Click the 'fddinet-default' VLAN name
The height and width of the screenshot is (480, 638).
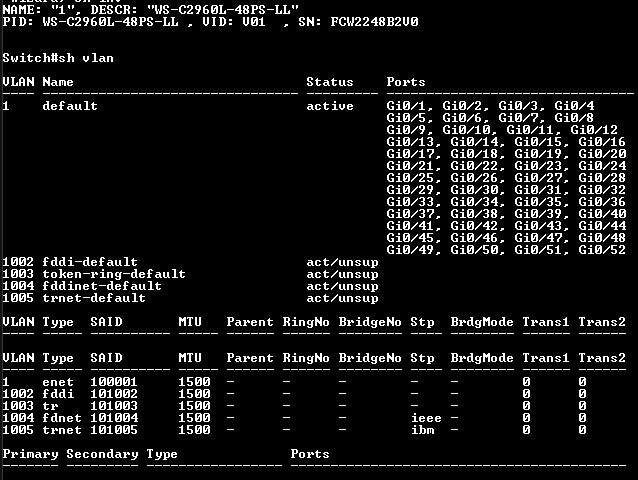[102, 286]
